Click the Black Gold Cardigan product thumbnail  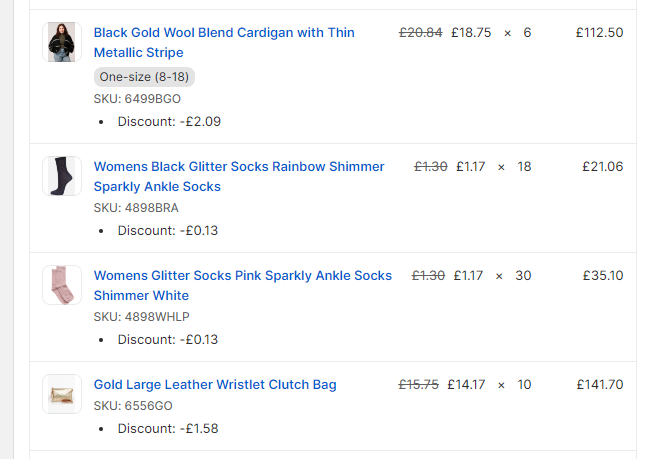[x=61, y=42]
